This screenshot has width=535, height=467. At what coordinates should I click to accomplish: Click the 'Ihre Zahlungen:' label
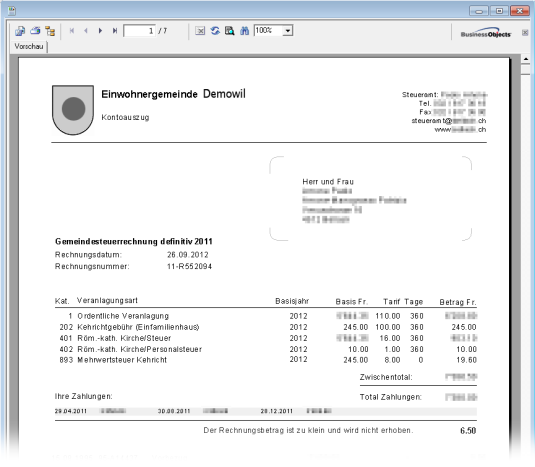pos(84,396)
